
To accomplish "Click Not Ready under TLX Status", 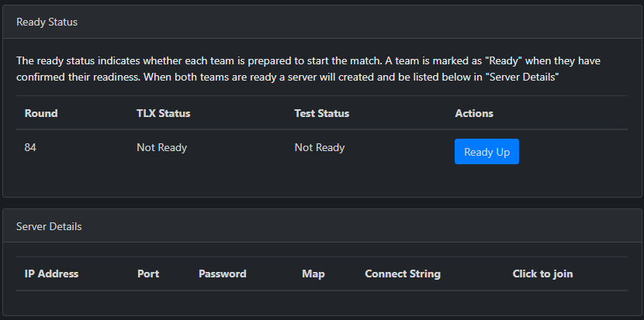I will tap(161, 147).
